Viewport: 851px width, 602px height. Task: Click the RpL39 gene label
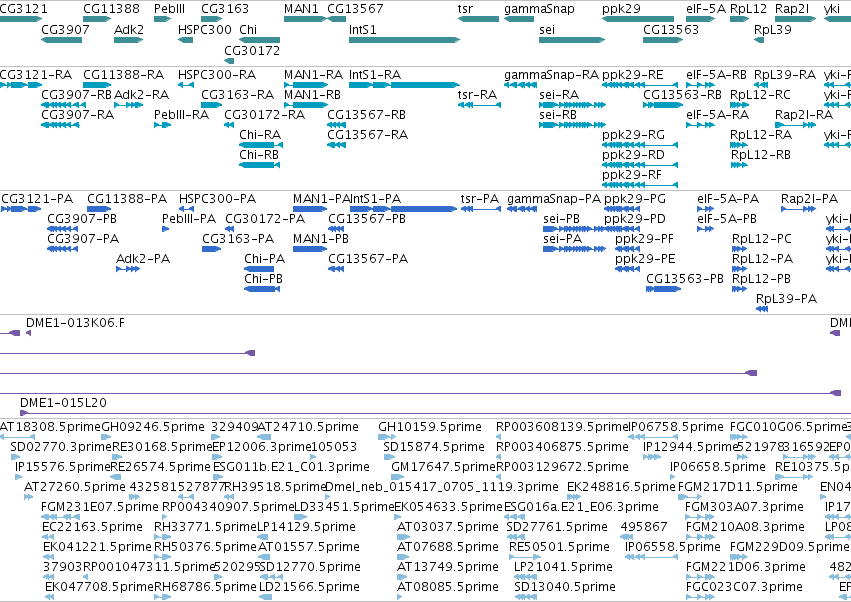click(x=773, y=30)
